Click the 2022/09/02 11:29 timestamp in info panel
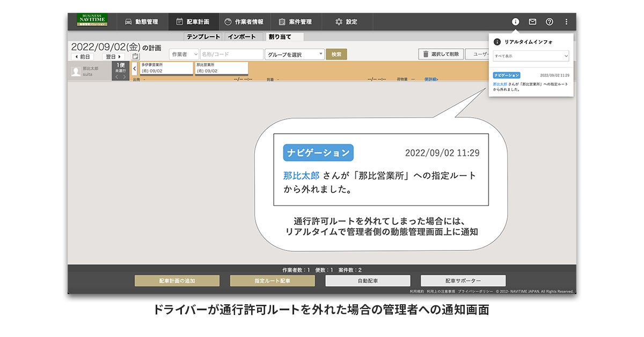The width and height of the screenshot is (644, 337). [x=554, y=76]
